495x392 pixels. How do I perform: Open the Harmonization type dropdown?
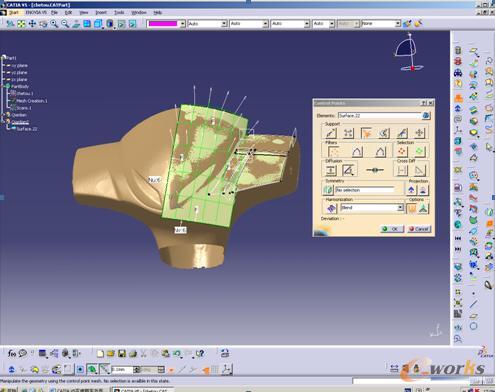(x=400, y=208)
